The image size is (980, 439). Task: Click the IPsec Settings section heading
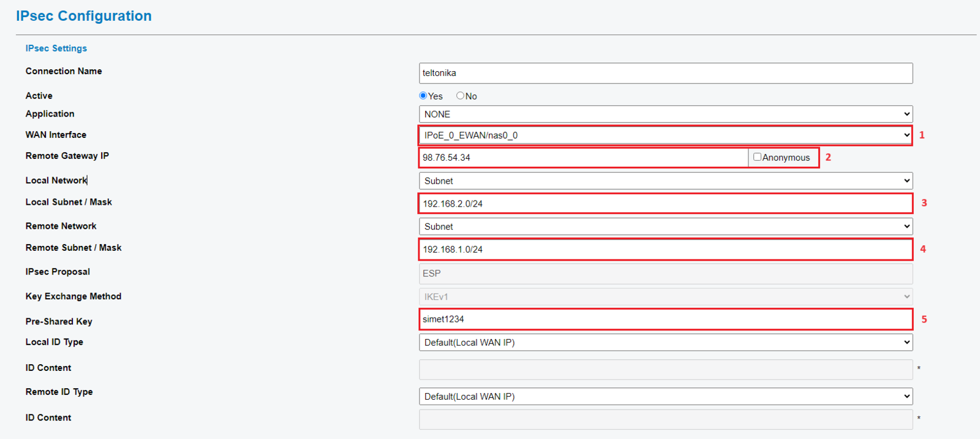point(56,48)
